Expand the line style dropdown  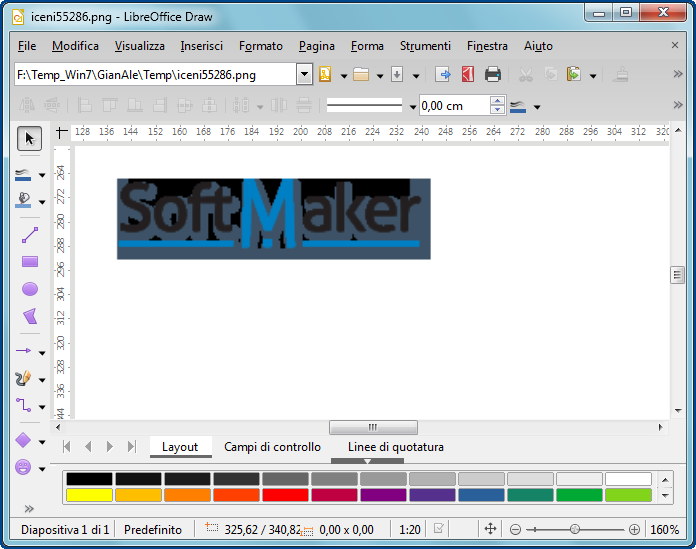pos(411,106)
